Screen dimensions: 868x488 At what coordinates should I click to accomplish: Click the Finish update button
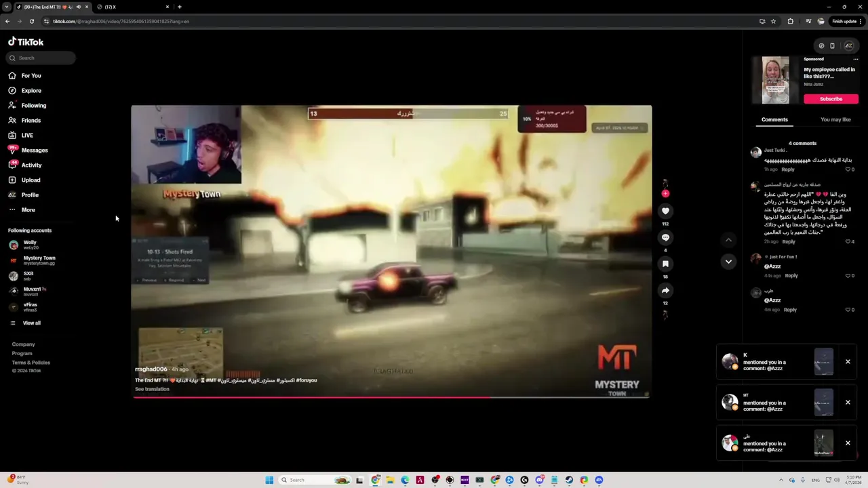846,22
